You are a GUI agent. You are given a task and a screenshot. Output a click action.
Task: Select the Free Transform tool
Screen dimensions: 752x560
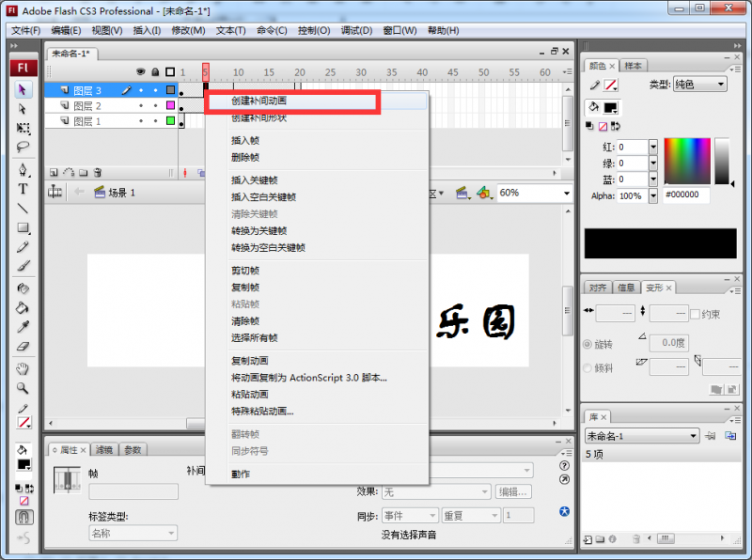tap(23, 128)
